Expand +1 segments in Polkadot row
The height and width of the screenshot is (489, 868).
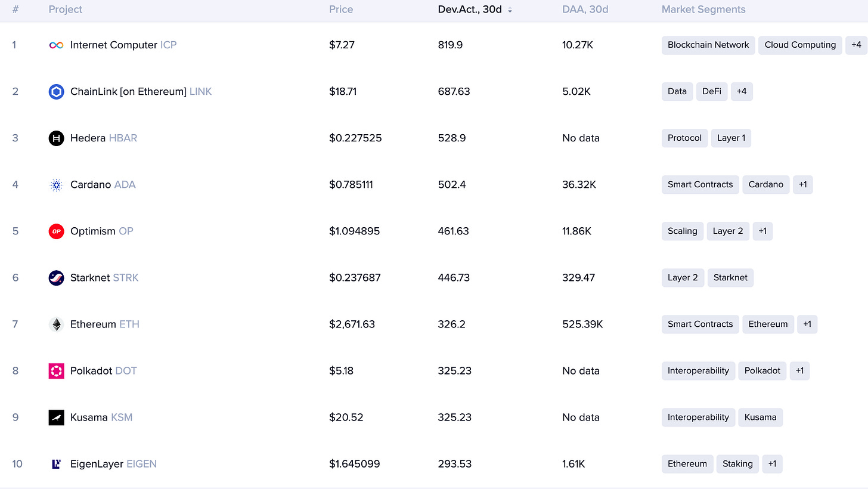click(x=799, y=371)
